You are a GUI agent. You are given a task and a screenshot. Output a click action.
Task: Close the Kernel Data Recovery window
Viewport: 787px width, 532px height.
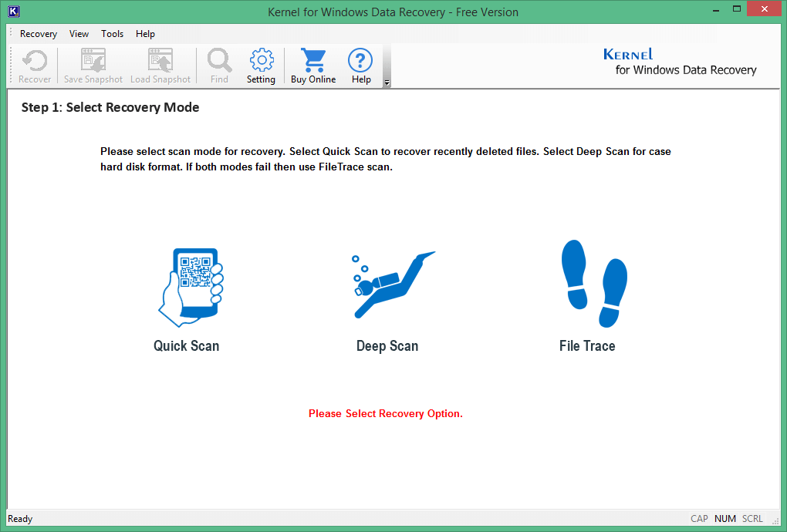[x=765, y=9]
